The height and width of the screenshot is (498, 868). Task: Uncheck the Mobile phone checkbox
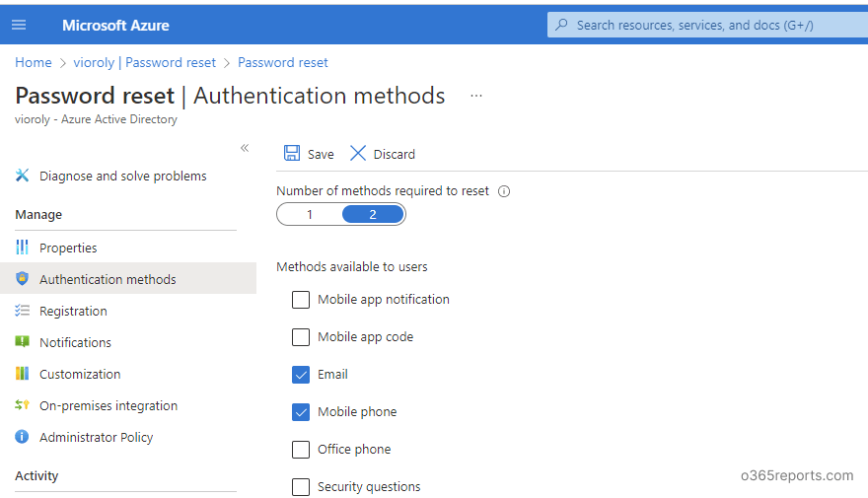301,412
